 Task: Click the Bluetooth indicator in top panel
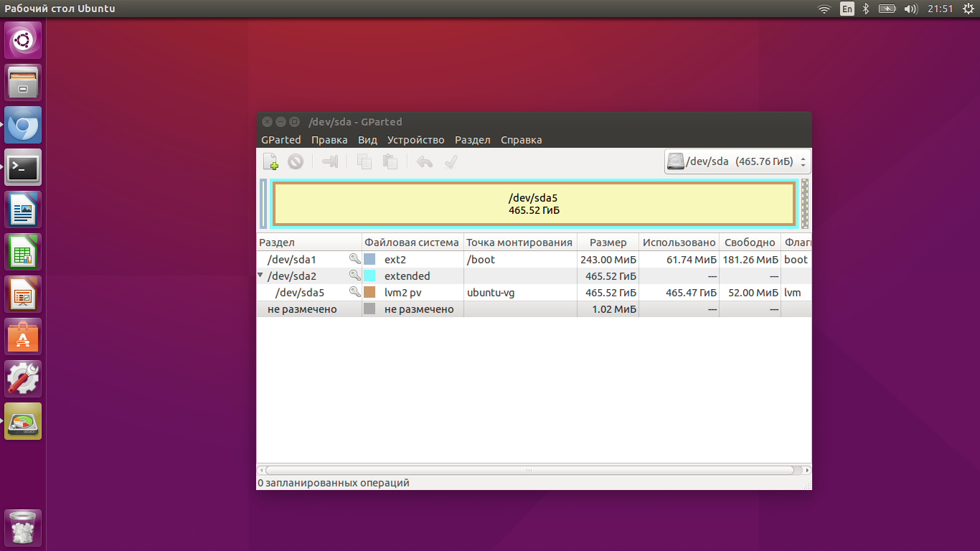(866, 9)
